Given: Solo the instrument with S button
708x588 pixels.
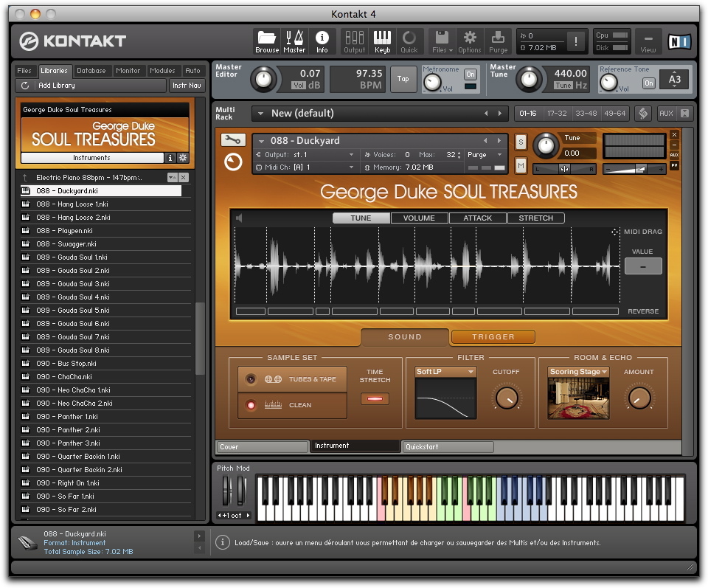Looking at the screenshot, I should 521,142.
